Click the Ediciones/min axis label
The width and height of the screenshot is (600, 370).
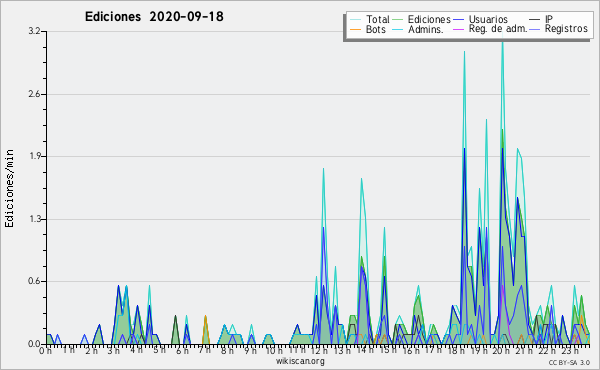[x=9, y=188]
